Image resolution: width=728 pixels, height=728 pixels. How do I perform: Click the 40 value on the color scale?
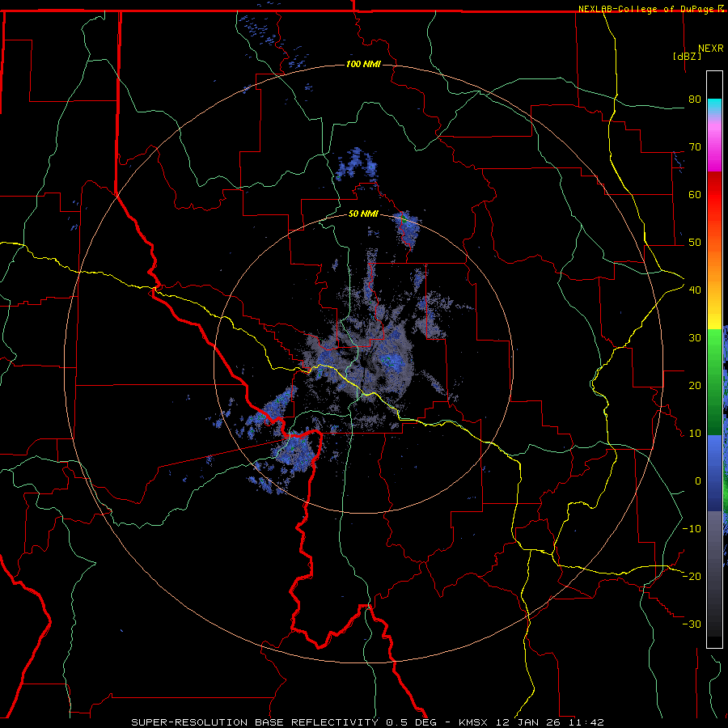pyautogui.click(x=695, y=290)
